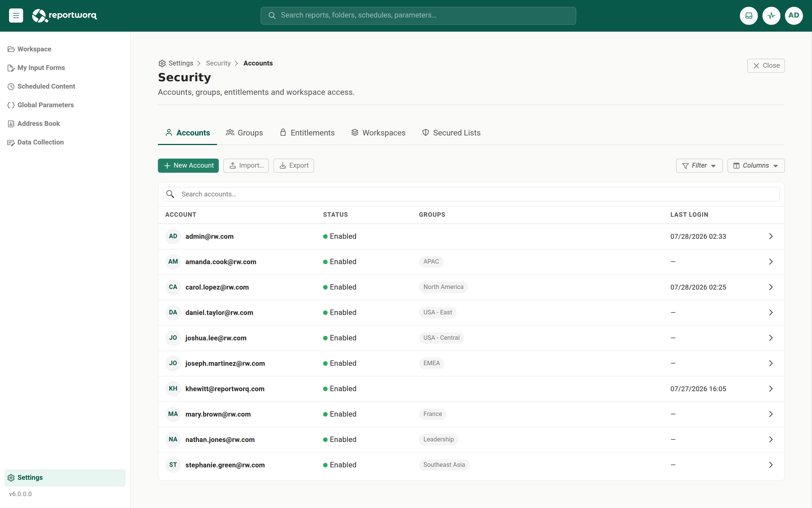Click the MA avatar for mary.brown
Screen dimensions: 812x508
[x=173, y=414]
